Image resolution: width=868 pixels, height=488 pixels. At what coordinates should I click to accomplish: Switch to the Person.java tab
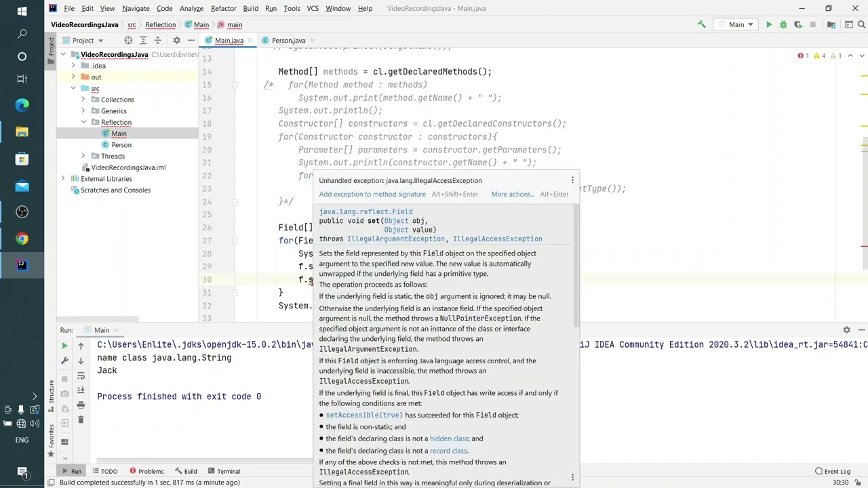tap(289, 41)
